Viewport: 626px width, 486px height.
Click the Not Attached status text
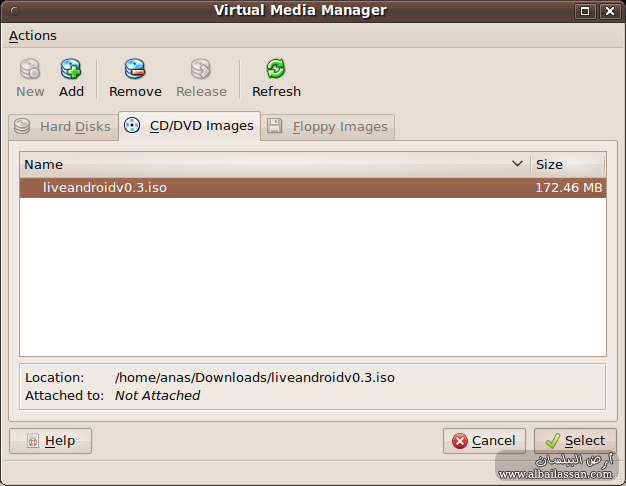click(x=157, y=395)
